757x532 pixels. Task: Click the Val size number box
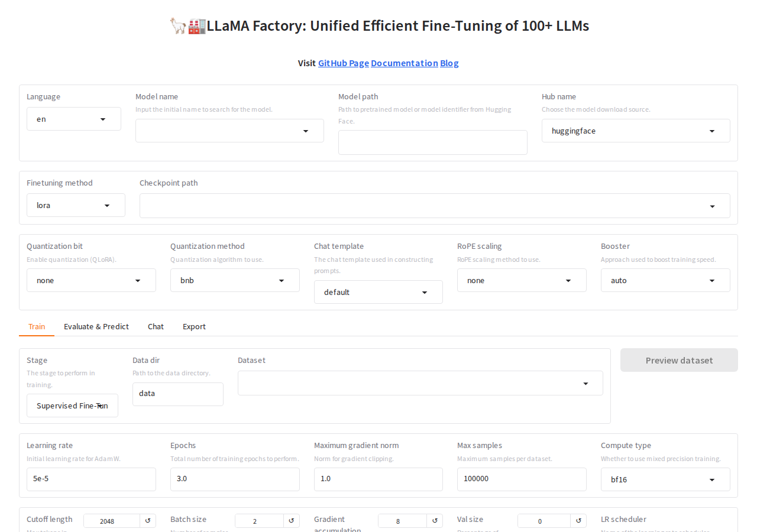point(544,521)
